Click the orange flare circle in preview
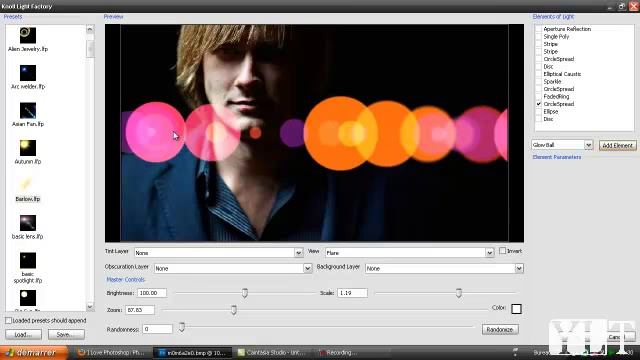This screenshot has width=640, height=360. click(341, 133)
